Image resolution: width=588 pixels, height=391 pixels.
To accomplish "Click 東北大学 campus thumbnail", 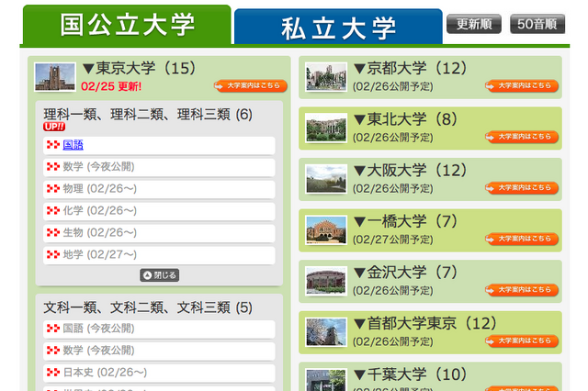I will [326, 128].
